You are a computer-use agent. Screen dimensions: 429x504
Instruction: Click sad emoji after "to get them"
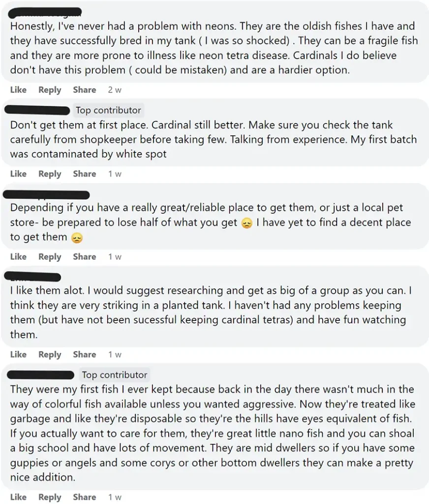pyautogui.click(x=77, y=238)
